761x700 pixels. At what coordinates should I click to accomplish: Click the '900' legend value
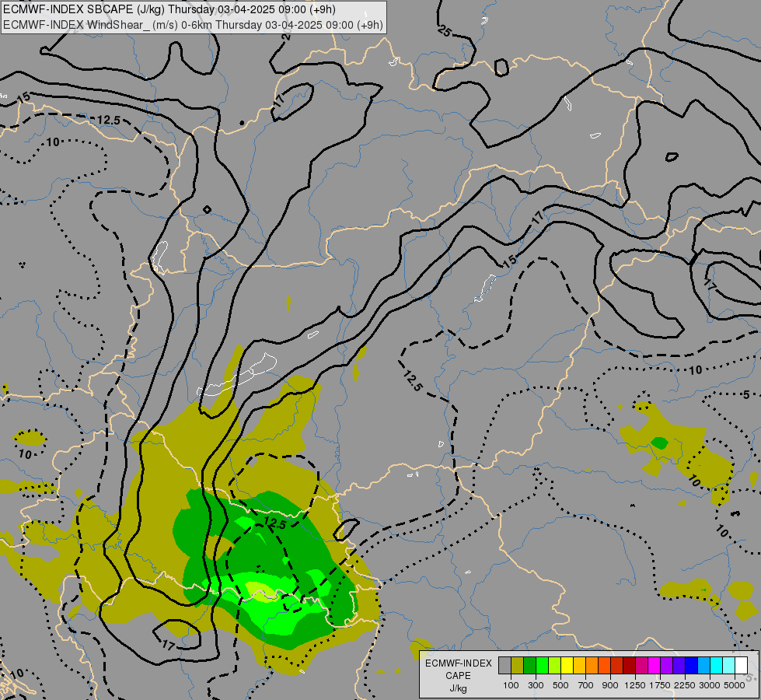[x=610, y=685]
